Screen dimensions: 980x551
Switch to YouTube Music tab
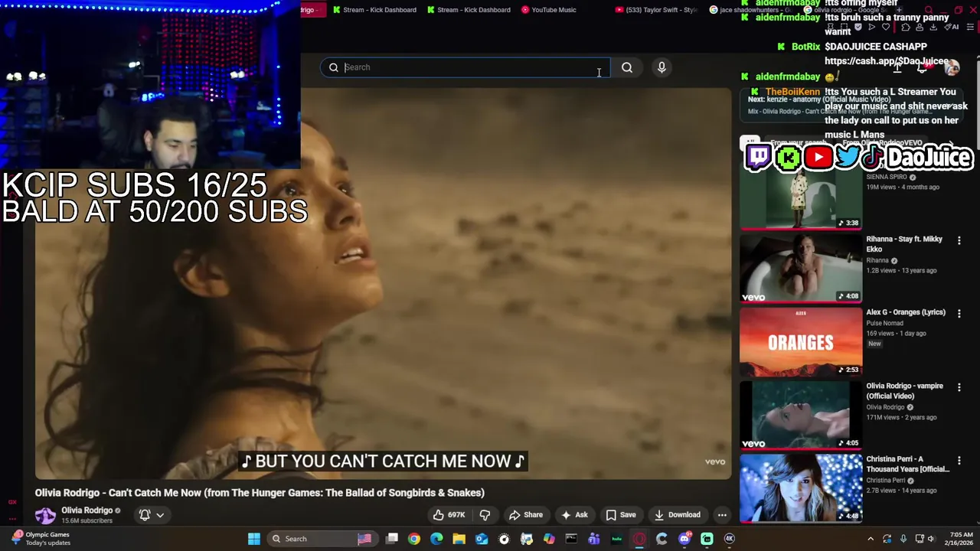point(549,10)
